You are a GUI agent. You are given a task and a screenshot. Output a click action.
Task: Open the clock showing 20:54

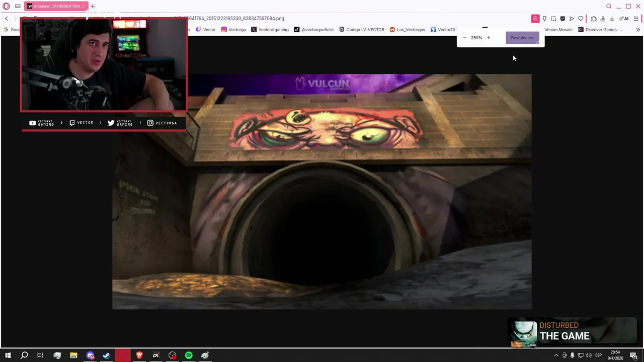click(x=616, y=355)
